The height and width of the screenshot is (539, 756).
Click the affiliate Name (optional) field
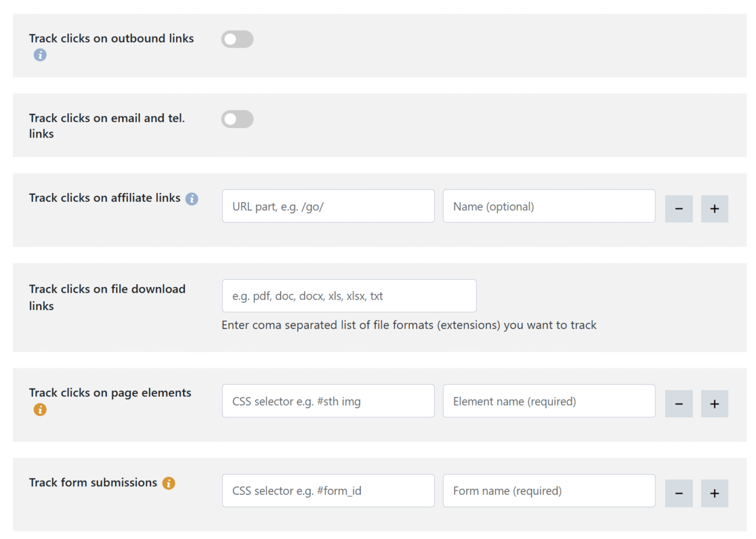click(x=549, y=206)
